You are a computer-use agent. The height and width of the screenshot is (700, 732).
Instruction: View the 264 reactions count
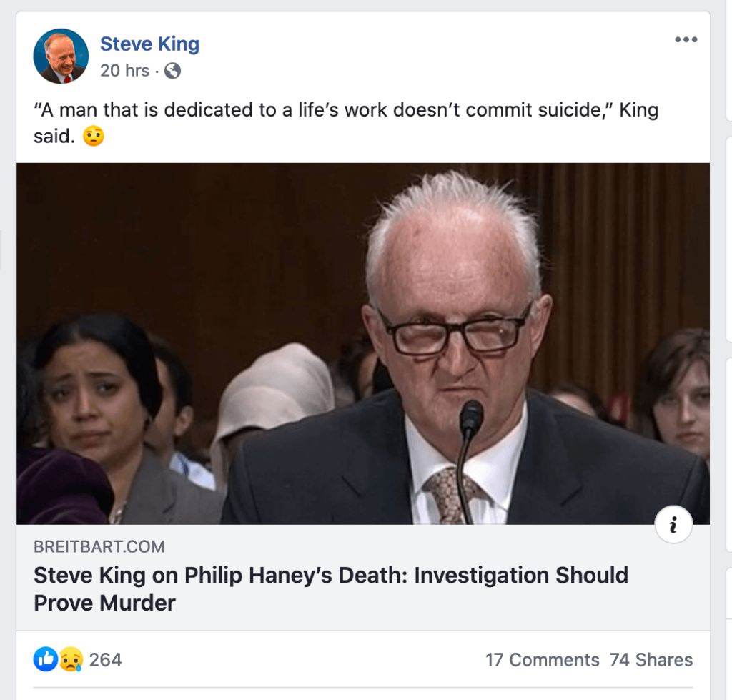(x=105, y=659)
